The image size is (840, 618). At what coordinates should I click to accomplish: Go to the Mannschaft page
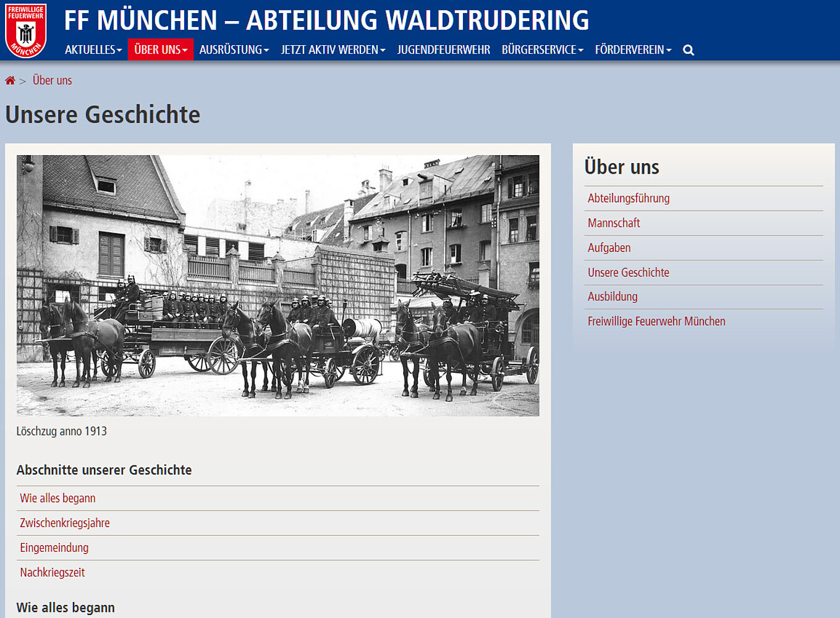613,223
